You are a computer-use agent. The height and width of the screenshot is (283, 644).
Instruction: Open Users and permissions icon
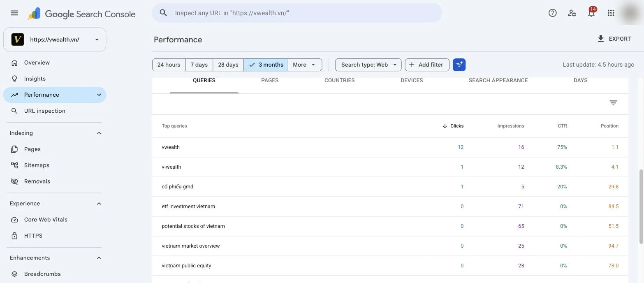[572, 13]
